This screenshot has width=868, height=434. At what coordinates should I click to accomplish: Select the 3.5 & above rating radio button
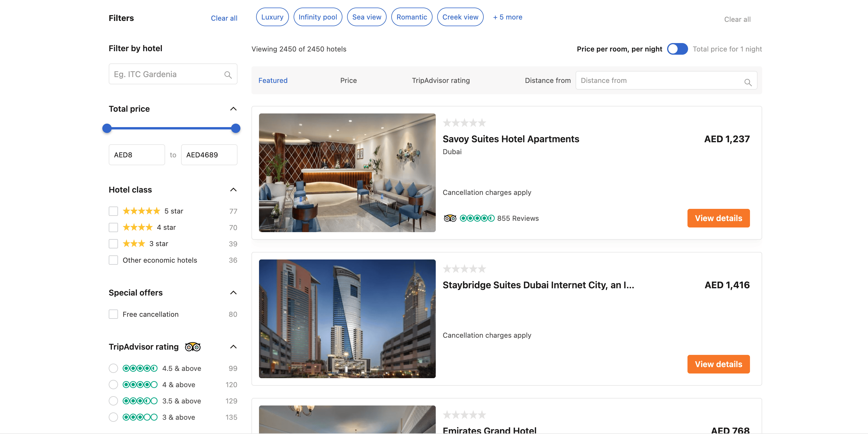click(x=113, y=401)
